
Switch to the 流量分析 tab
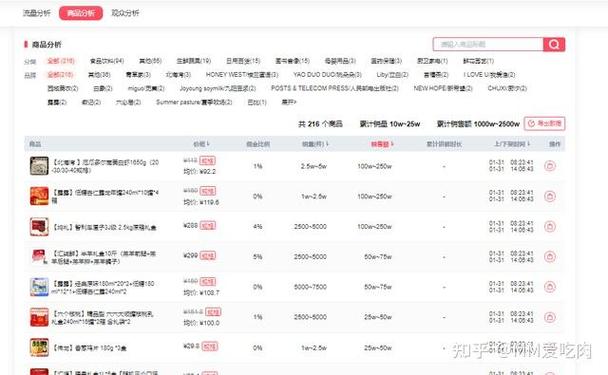click(36, 13)
